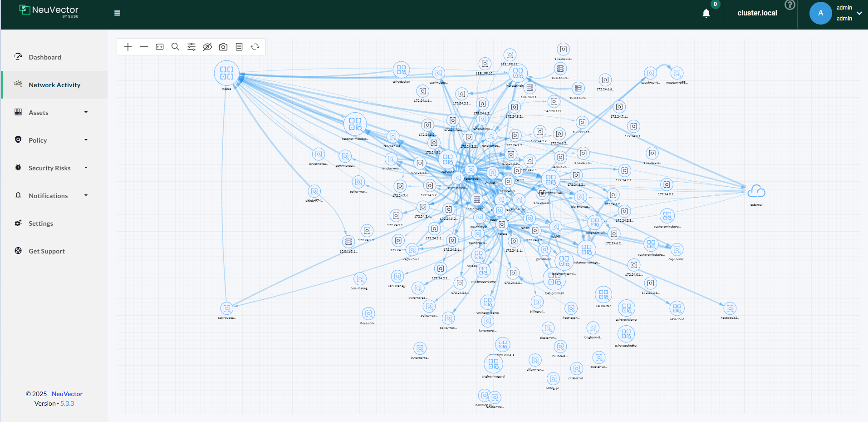
Task: Open the legend list icon
Action: (x=239, y=47)
